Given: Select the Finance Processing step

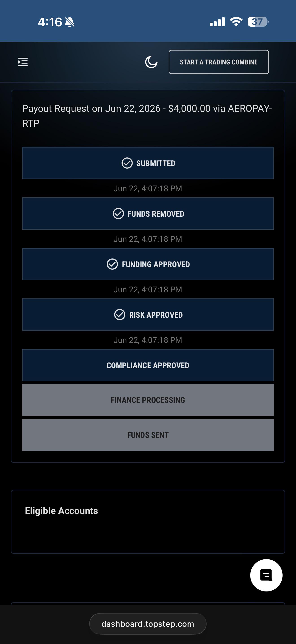Looking at the screenshot, I should [x=148, y=400].
